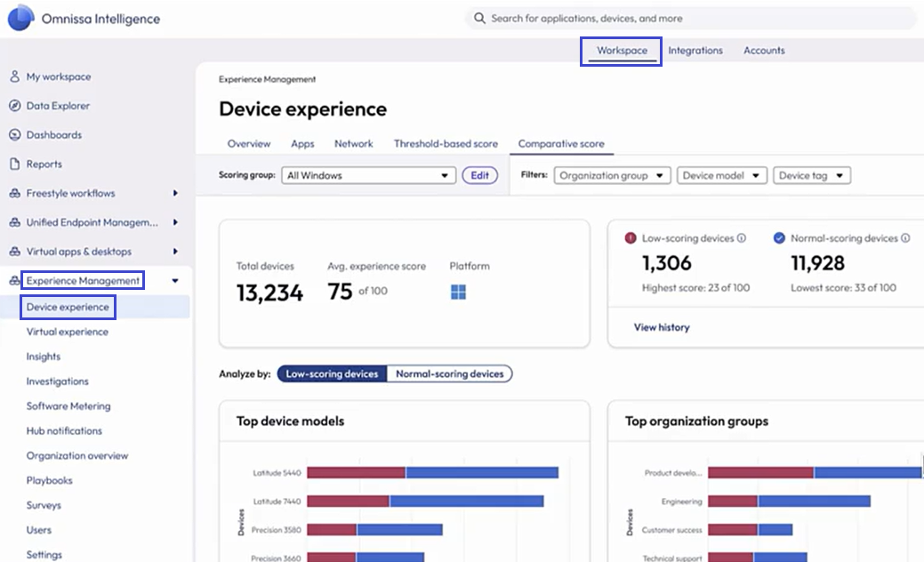Click the blue Customer success bar segment
The height and width of the screenshot is (562, 924).
coord(775,530)
